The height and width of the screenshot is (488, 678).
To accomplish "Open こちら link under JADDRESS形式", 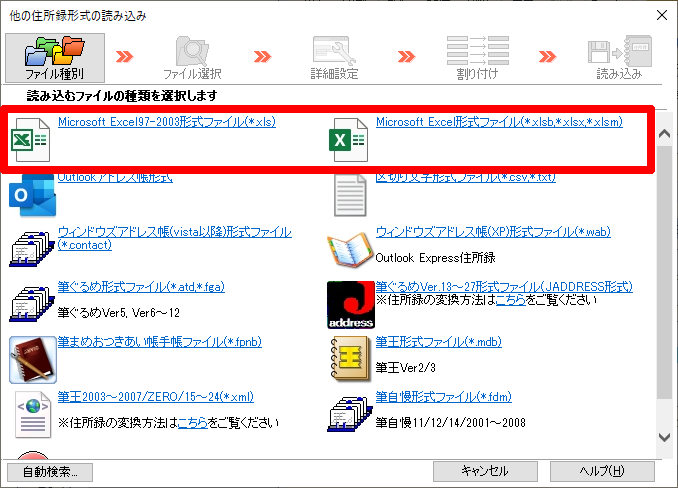I will point(511,300).
